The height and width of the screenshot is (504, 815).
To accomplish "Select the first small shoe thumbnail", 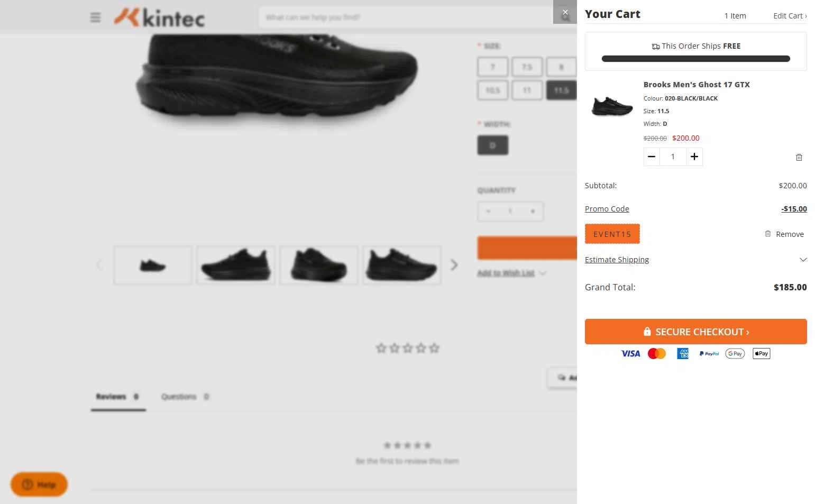I will click(x=153, y=265).
